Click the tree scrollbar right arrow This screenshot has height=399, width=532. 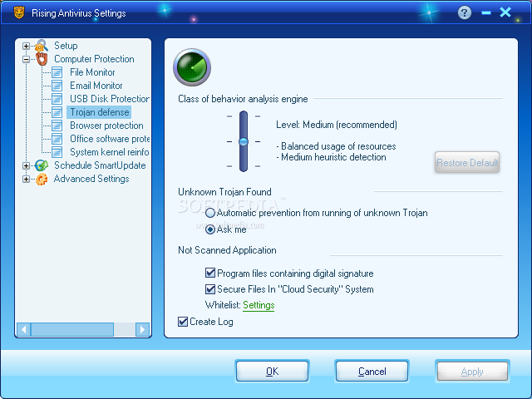point(142,329)
